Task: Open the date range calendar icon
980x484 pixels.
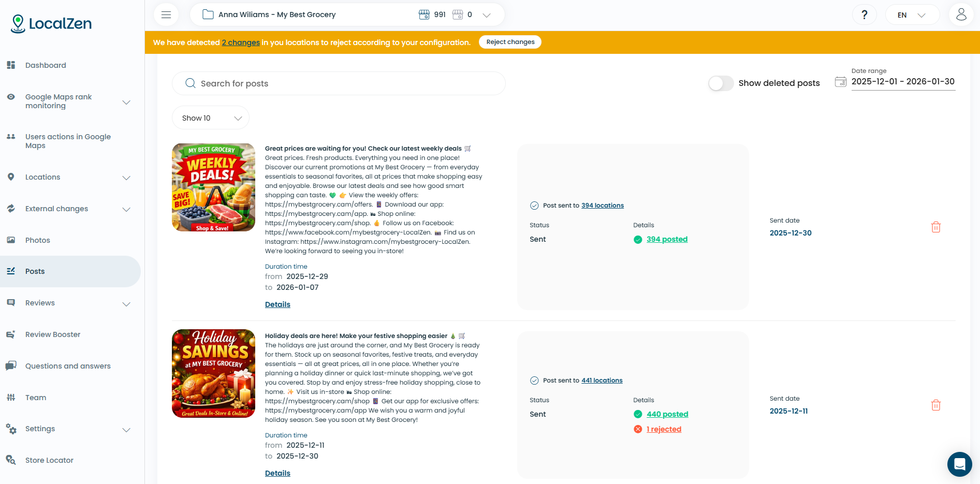Action: (841, 82)
